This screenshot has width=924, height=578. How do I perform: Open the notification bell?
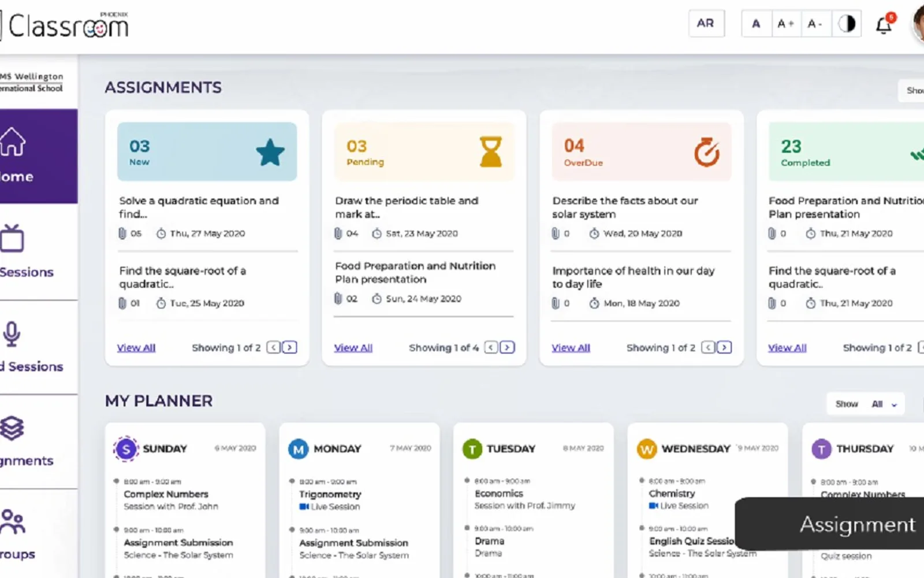coord(884,24)
